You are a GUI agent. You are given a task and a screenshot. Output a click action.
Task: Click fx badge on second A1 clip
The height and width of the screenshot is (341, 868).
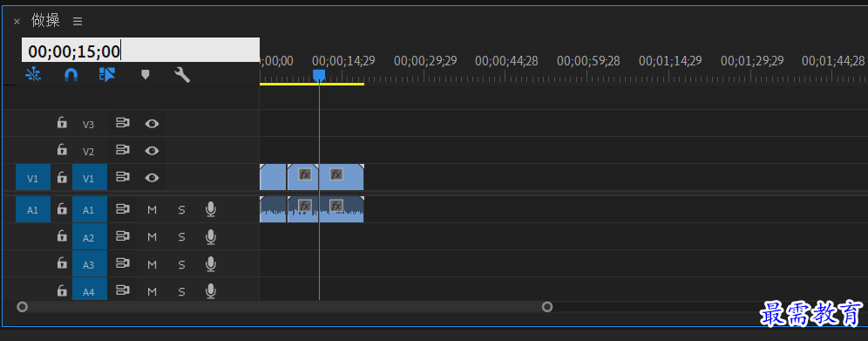pos(304,206)
